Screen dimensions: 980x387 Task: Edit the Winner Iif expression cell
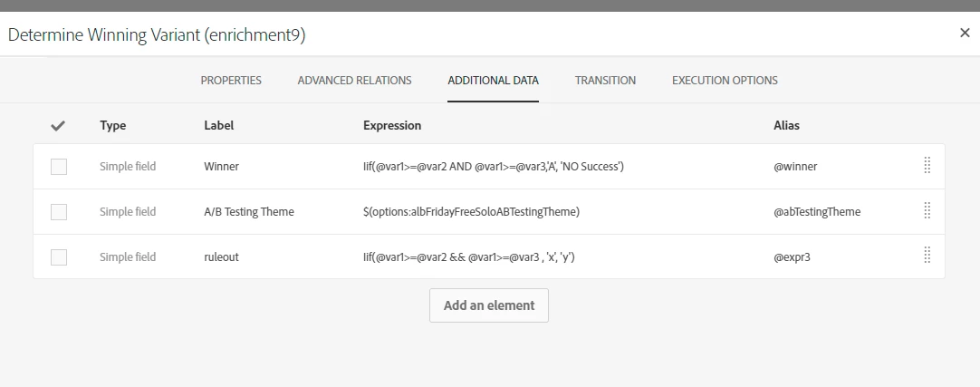(x=493, y=166)
